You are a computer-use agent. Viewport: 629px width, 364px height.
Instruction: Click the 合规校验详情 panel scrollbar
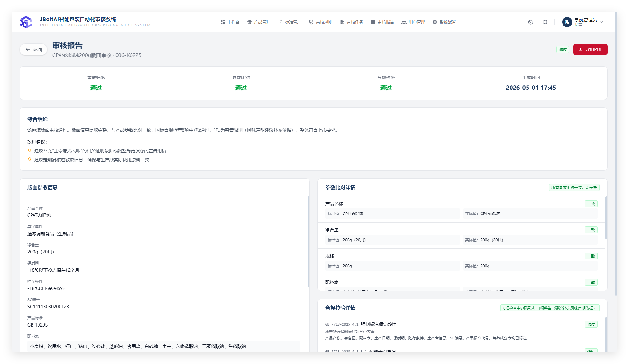[606, 334]
